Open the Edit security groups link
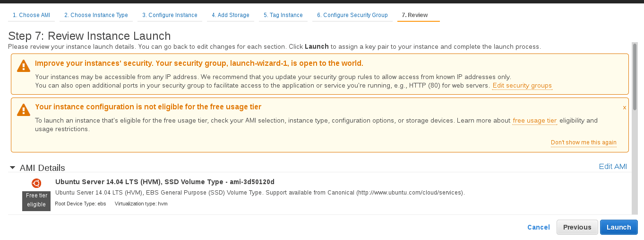This screenshot has height=240, width=644. coord(522,86)
